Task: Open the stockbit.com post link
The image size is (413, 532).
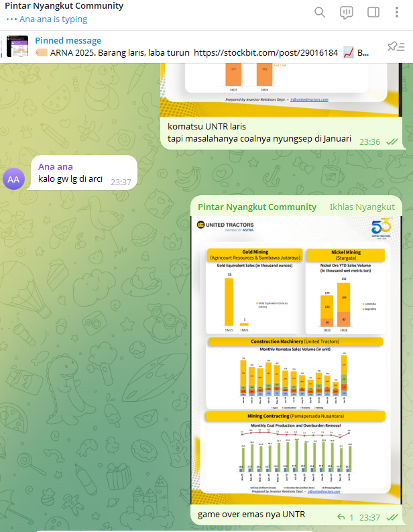Action: (x=266, y=52)
